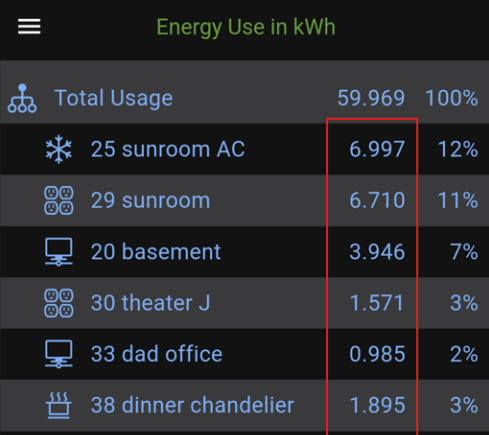The width and height of the screenshot is (489, 435).
Task: Click the outlet icon beside 30 theater J
Action: [59, 303]
